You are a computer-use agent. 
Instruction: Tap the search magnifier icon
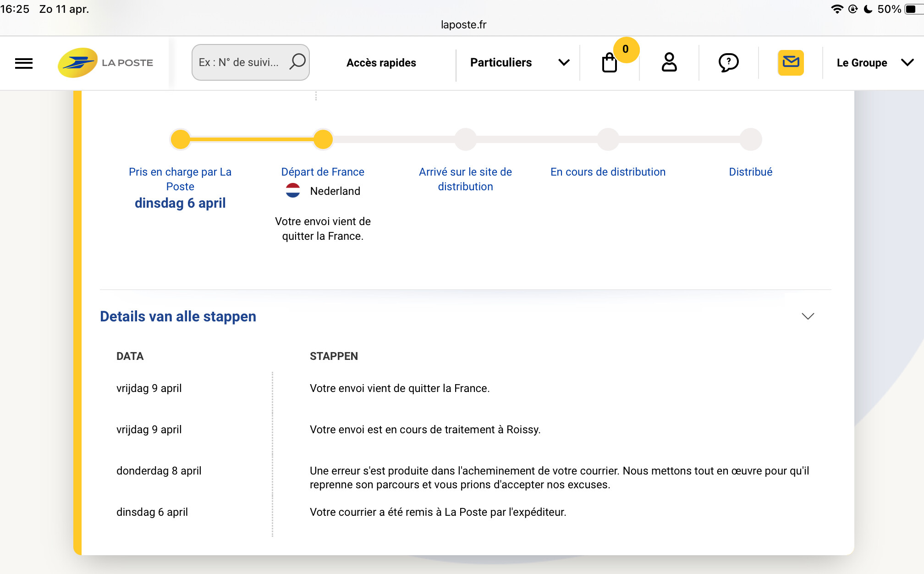point(297,61)
